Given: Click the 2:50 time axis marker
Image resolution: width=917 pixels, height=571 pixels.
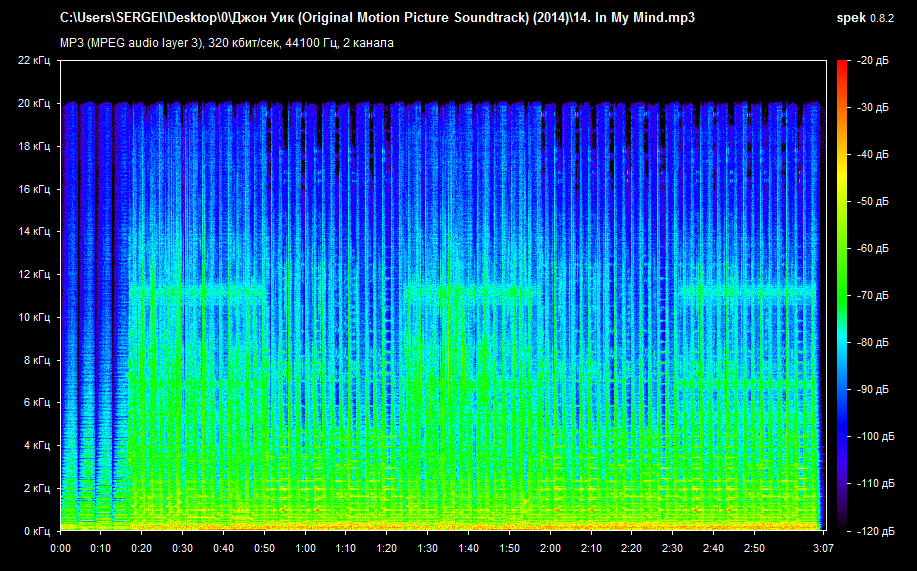Looking at the screenshot, I should tap(753, 549).
